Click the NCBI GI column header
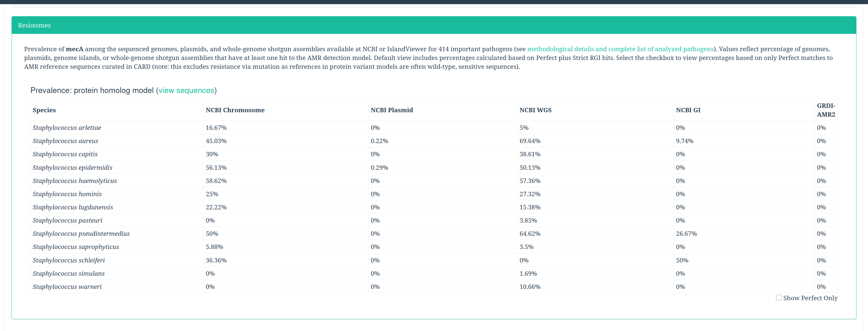This screenshot has width=868, height=331. 688,110
